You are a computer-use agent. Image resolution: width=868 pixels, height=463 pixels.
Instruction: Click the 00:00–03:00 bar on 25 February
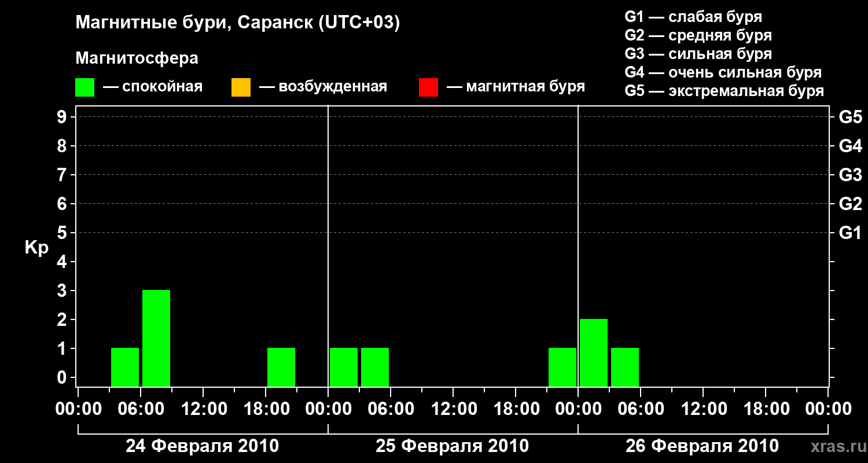344,367
